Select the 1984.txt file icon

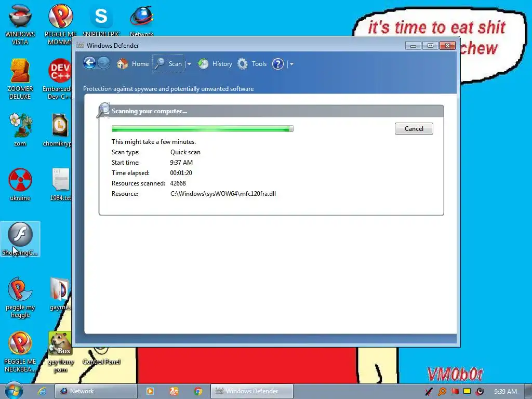click(60, 184)
